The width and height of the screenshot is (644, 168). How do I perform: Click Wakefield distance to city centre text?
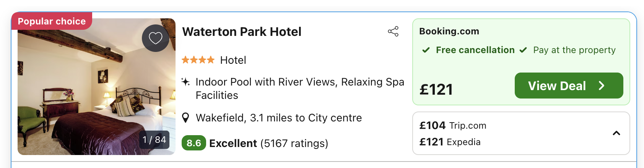[279, 118]
